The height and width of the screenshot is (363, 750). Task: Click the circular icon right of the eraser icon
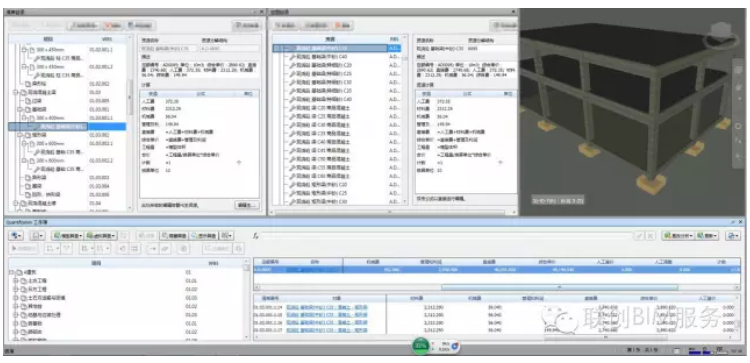point(183,248)
